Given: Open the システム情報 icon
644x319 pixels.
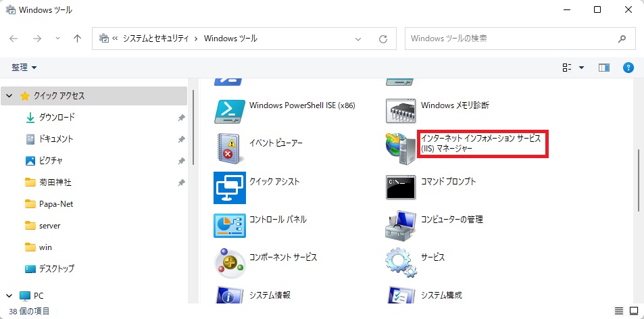Looking at the screenshot, I should [x=230, y=295].
